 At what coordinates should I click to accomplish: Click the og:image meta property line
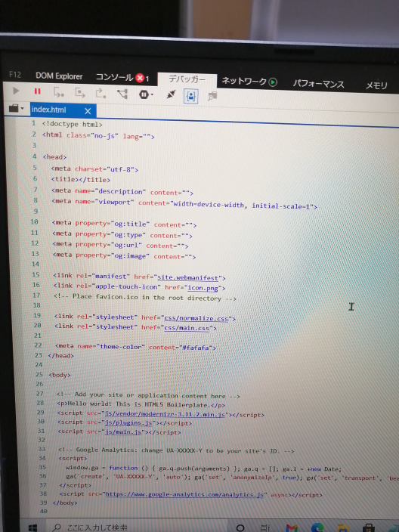tap(124, 256)
